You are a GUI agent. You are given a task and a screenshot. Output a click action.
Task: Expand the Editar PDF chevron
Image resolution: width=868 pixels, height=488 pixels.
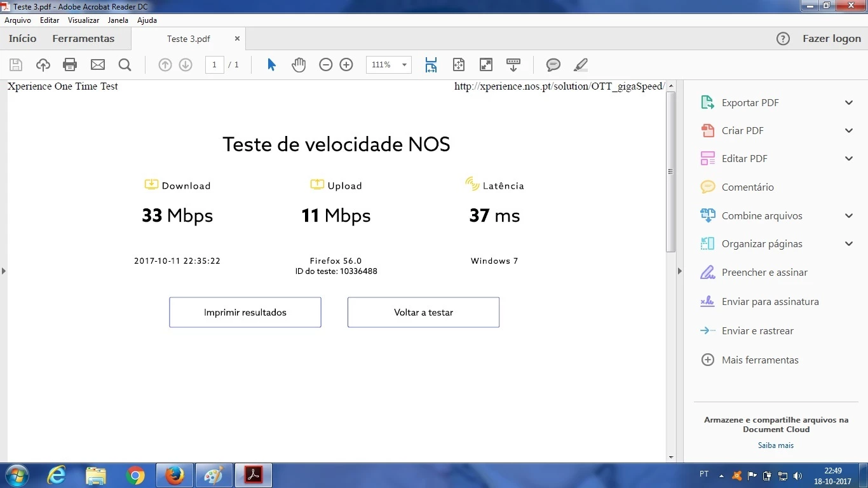tap(849, 159)
